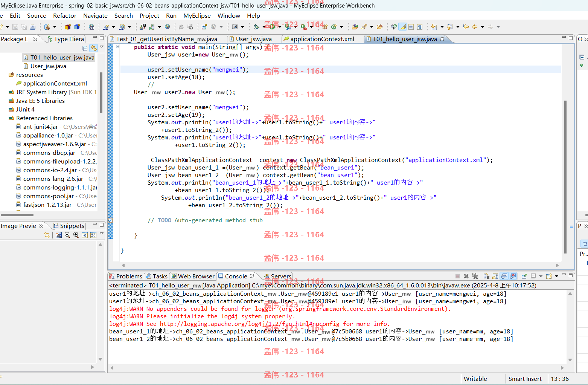Open the Open Console dropdown arrow

coord(556,276)
